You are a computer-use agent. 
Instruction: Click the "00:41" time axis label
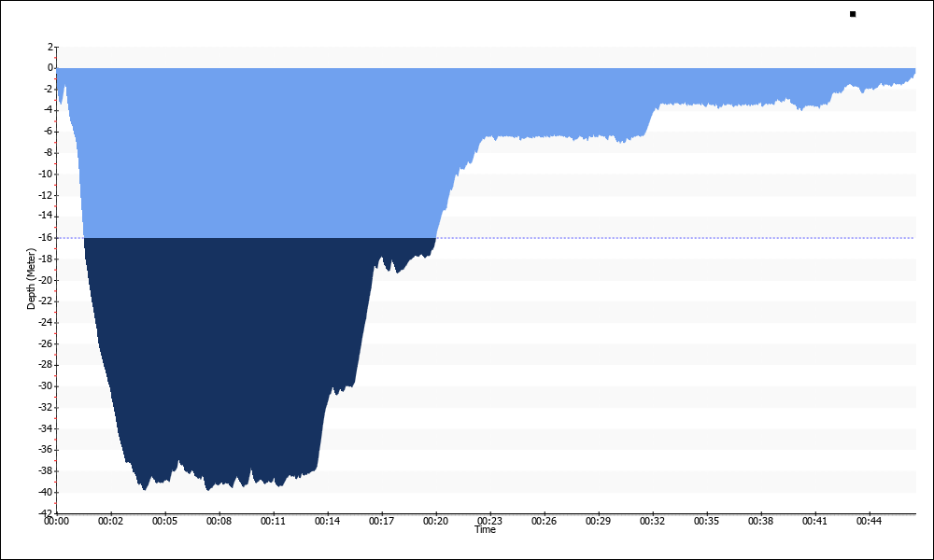click(x=814, y=521)
